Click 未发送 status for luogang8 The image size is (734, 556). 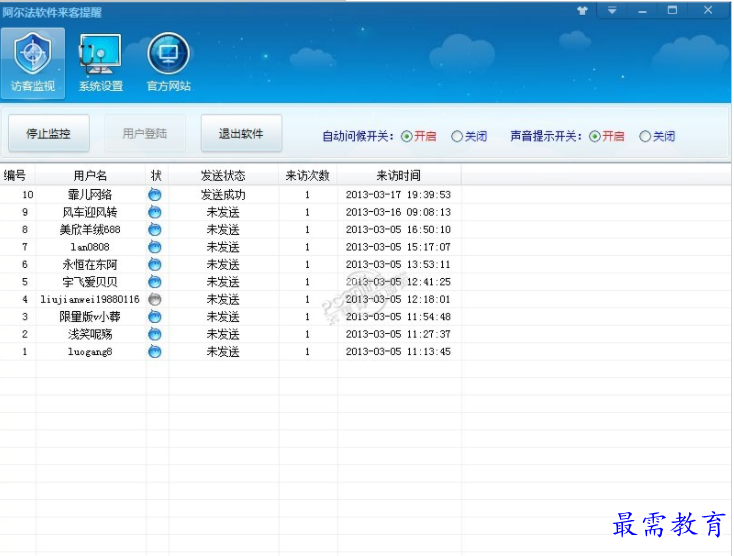tap(223, 351)
